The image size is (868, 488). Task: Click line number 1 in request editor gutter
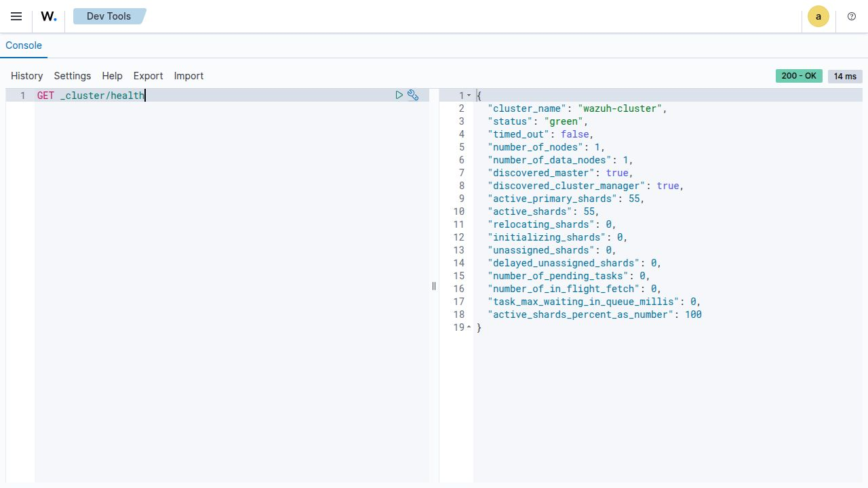(22, 96)
